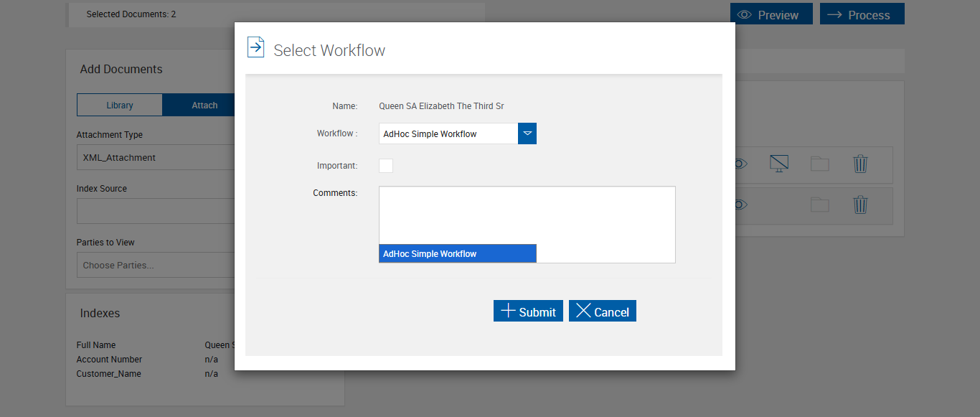Click eye icon in second document row

tap(740, 205)
